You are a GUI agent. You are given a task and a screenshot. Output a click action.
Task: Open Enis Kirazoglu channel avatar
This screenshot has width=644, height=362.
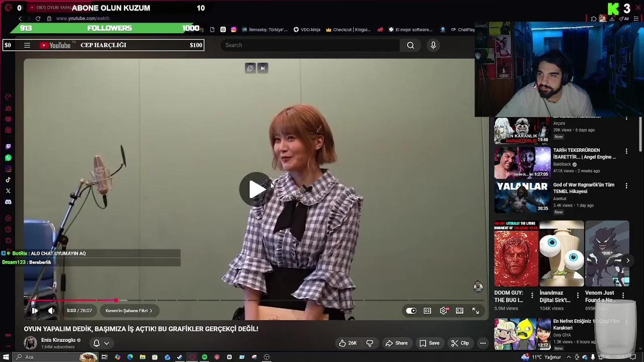coord(30,343)
